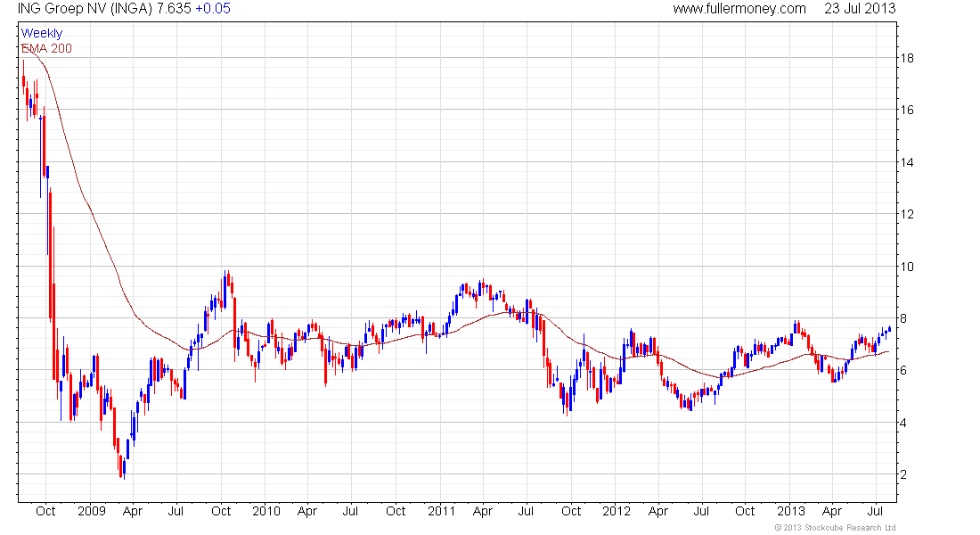This screenshot has width=980, height=535.
Task: Click the first Oct label before 2009
Action: pyautogui.click(x=45, y=511)
